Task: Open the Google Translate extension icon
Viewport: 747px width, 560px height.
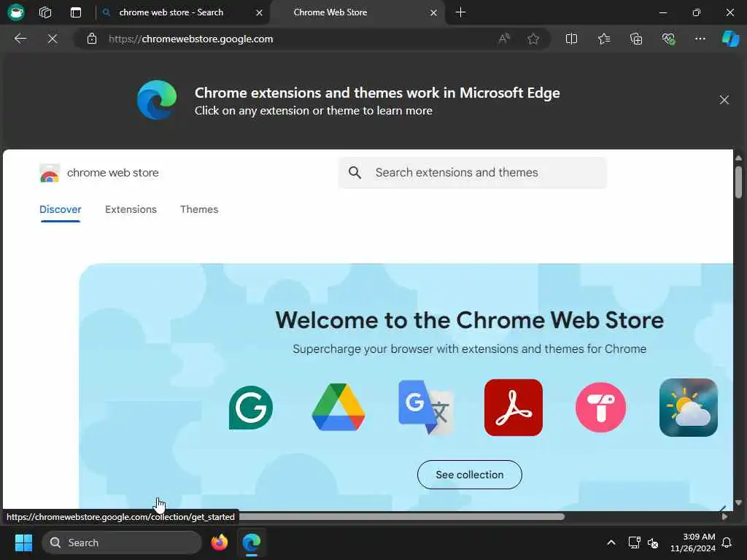Action: pos(425,407)
